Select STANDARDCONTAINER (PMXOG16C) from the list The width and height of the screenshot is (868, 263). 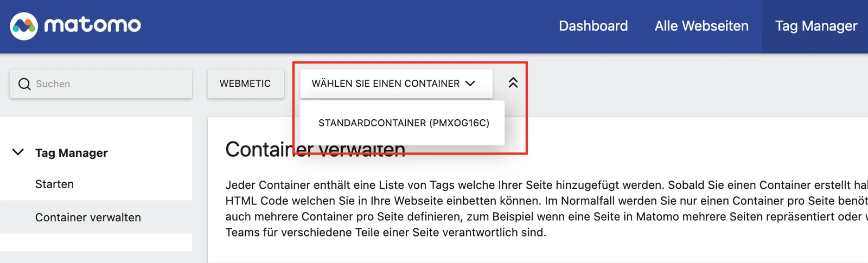click(404, 123)
